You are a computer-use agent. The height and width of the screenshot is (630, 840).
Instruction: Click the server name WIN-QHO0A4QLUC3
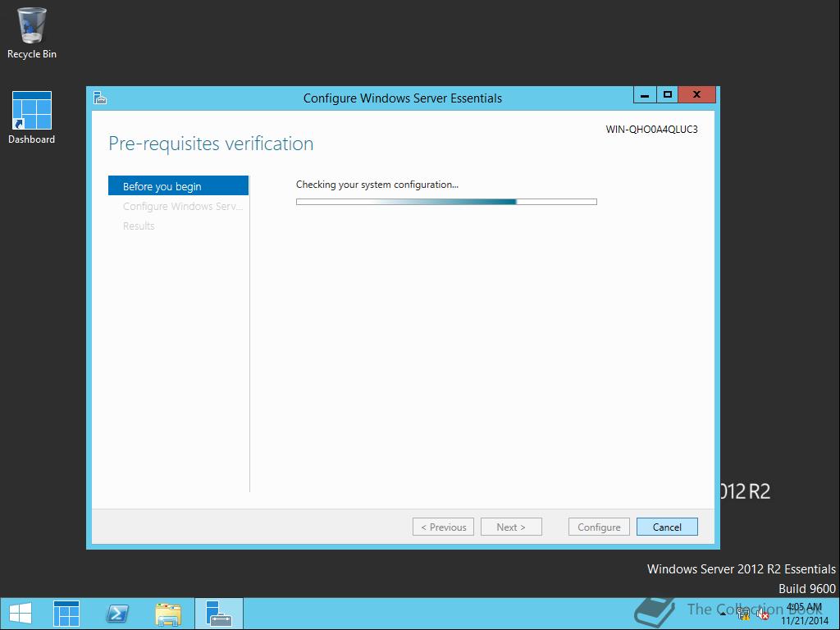point(651,129)
